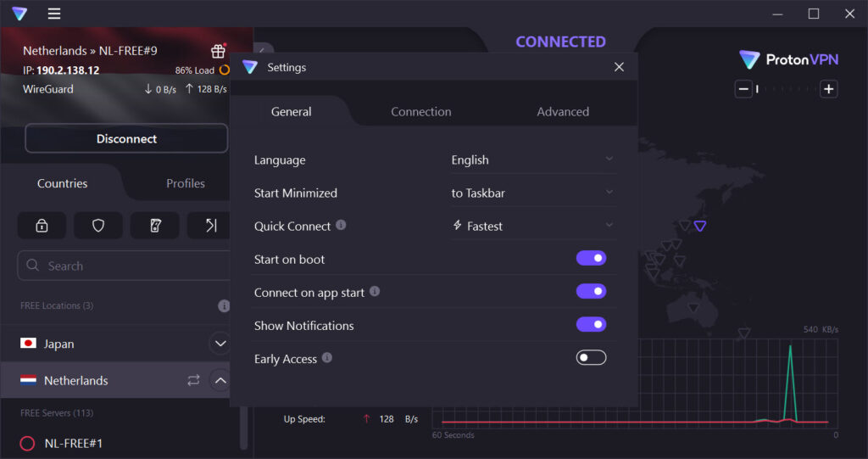
Task: Disable Start on boot toggle
Action: pos(591,258)
